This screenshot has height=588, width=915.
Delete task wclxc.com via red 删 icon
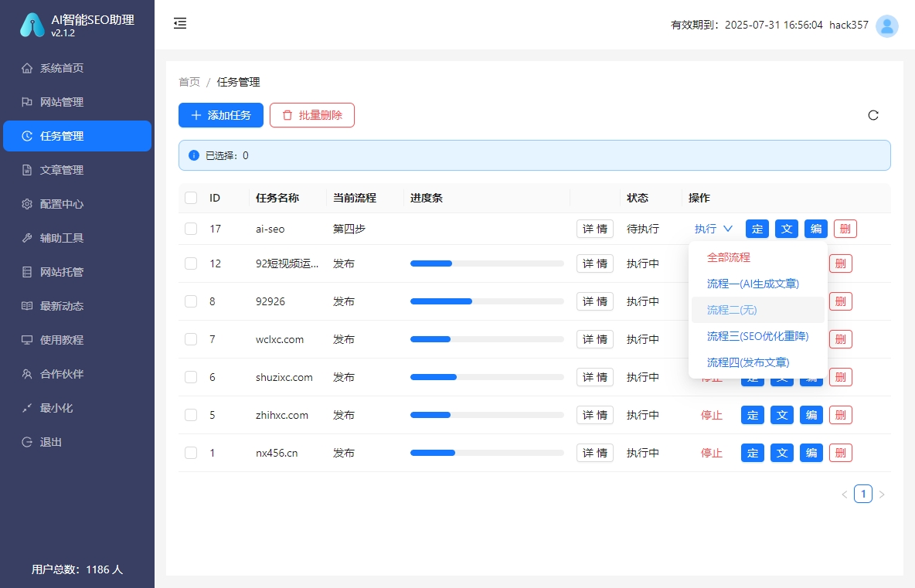point(840,339)
